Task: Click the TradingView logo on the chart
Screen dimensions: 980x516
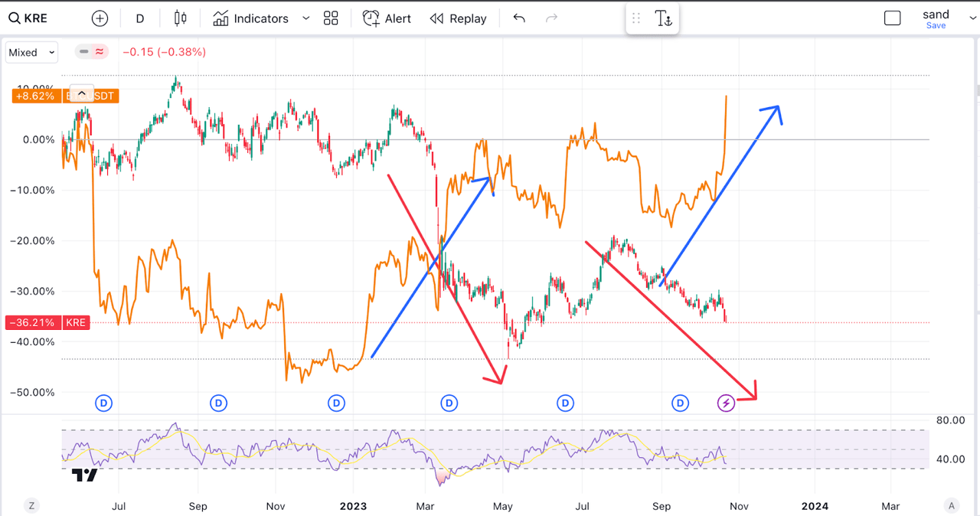Action: [x=84, y=475]
